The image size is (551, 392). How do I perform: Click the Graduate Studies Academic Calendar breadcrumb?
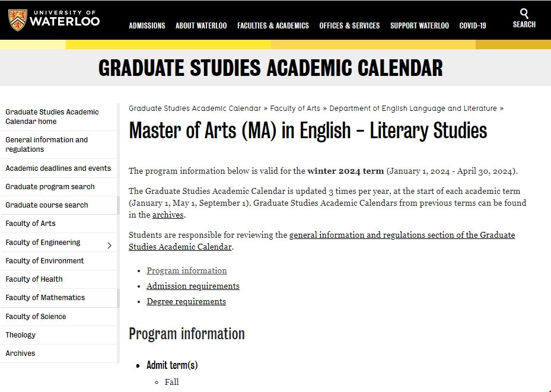[x=195, y=108]
